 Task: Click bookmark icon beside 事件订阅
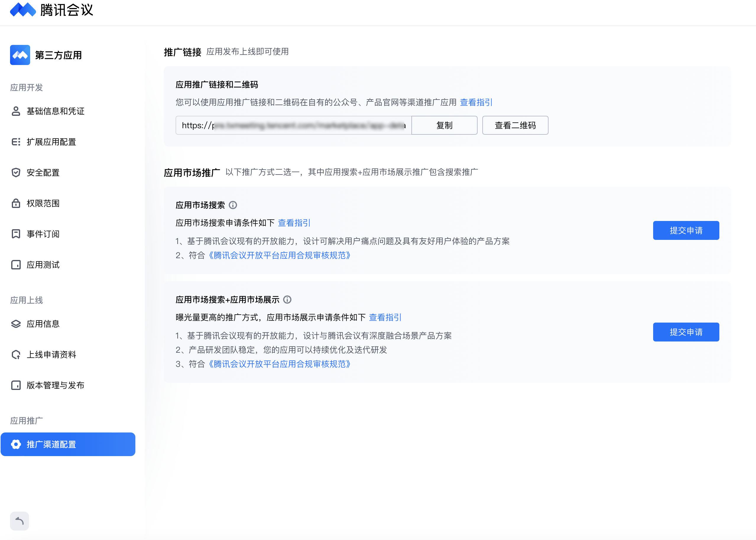(16, 234)
